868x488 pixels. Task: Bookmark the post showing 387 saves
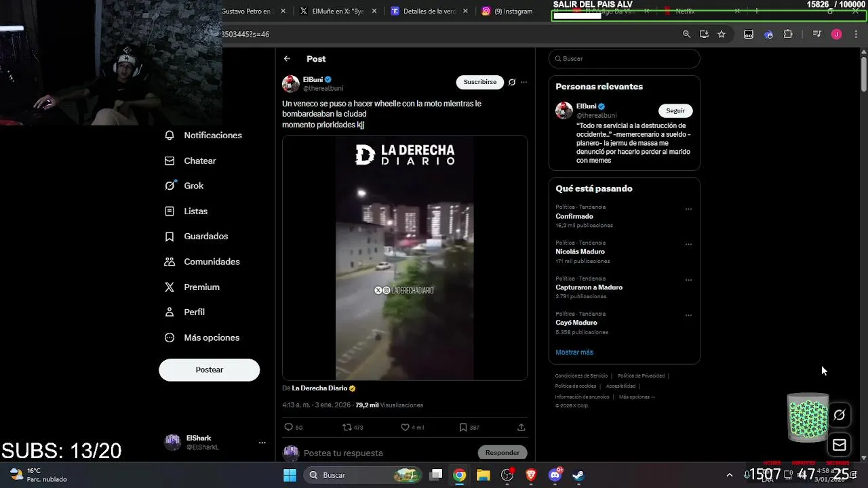click(469, 427)
